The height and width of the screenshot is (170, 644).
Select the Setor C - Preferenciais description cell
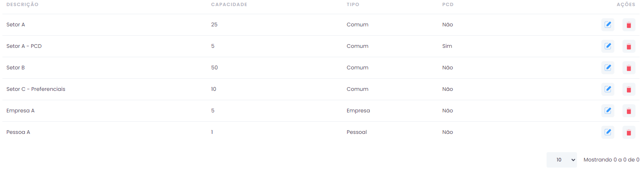pyautogui.click(x=36, y=89)
